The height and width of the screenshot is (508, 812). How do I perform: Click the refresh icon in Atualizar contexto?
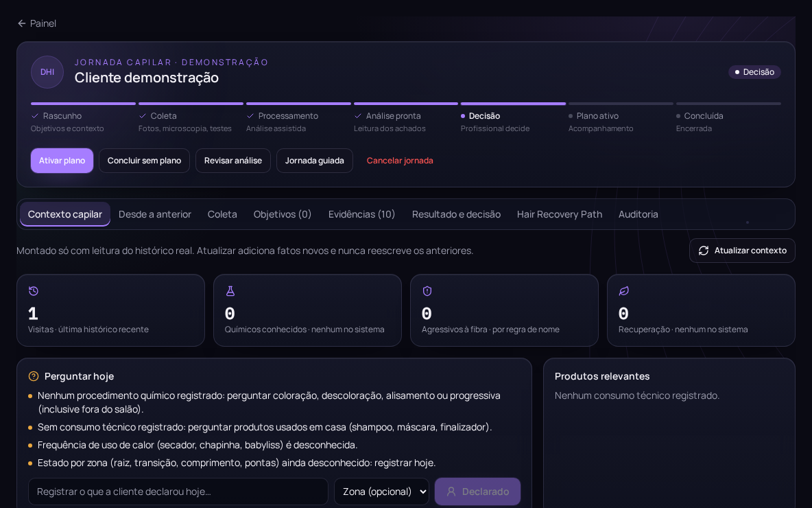coord(703,251)
